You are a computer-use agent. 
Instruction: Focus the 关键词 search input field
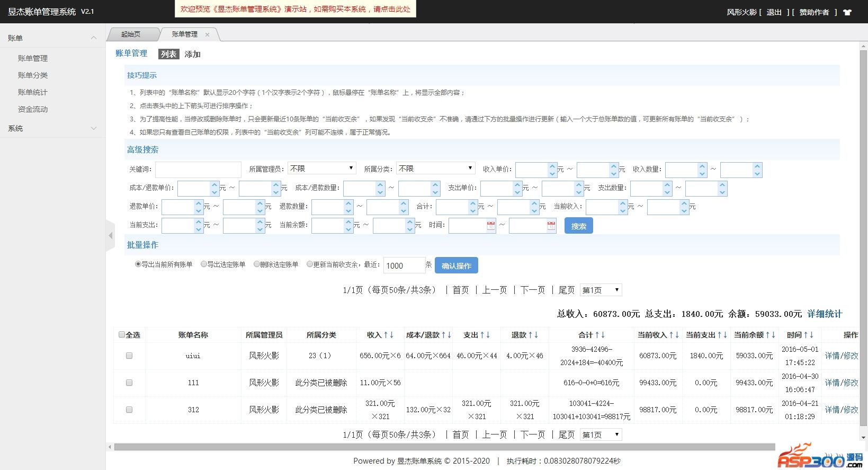198,170
